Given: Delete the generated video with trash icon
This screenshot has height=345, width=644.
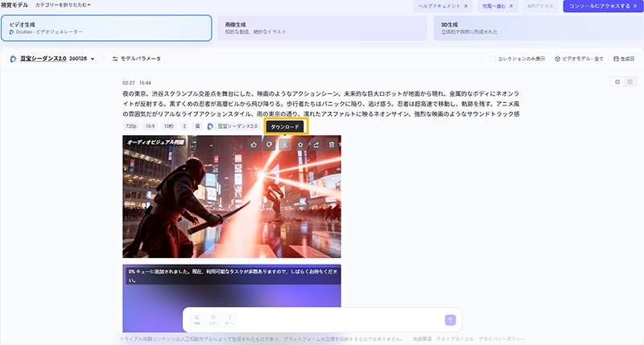Looking at the screenshot, I should click(332, 145).
